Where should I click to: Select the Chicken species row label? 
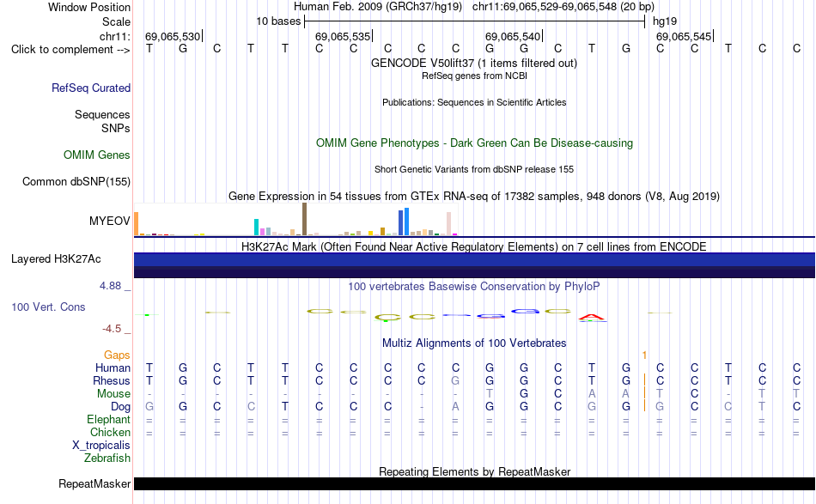point(110,432)
